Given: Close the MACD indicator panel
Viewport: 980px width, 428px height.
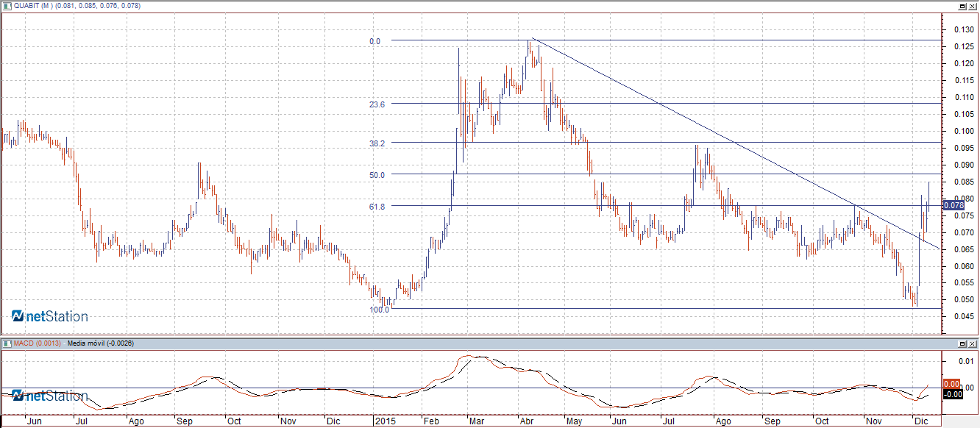Looking at the screenshot, I should pos(971,343).
